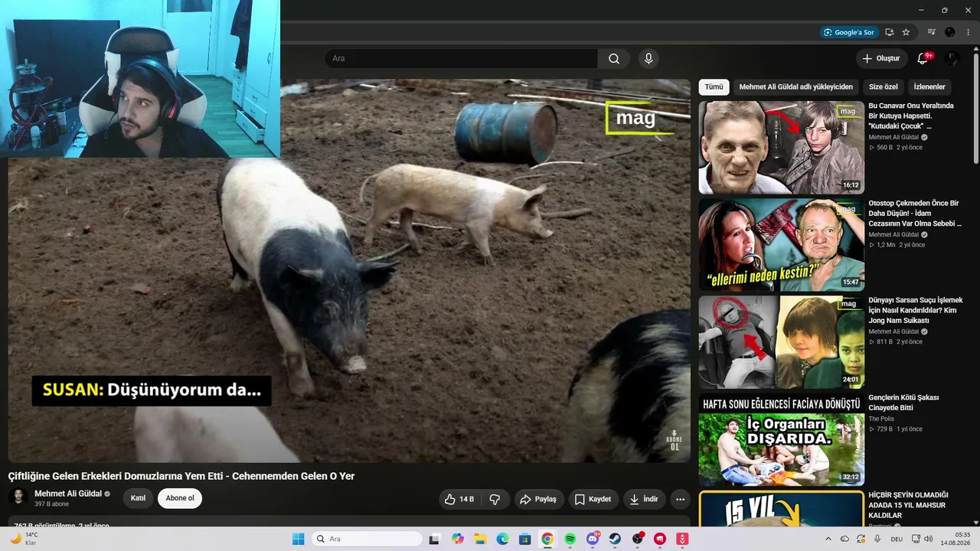Switch to Chrome in the taskbar
The width and height of the screenshot is (980, 551).
tap(547, 539)
